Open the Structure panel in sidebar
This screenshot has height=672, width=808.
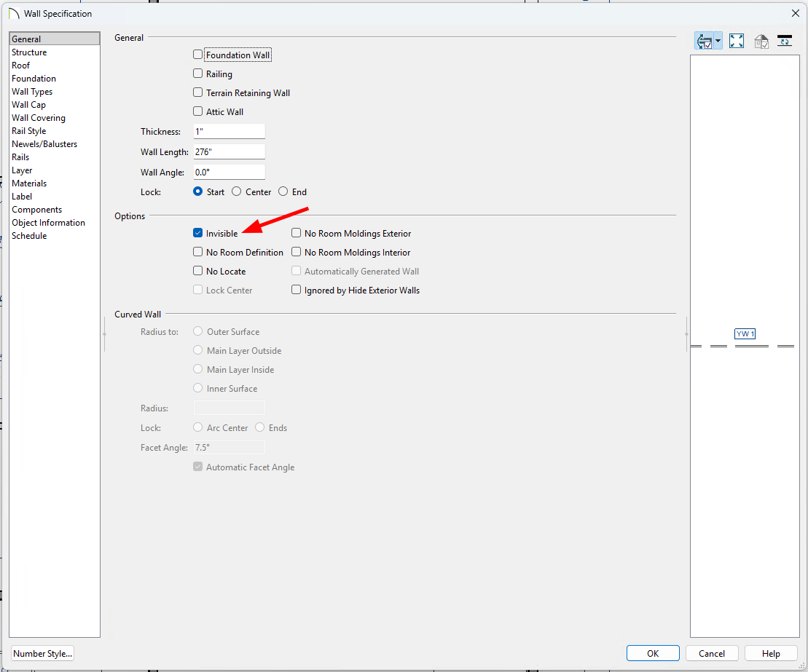[29, 52]
